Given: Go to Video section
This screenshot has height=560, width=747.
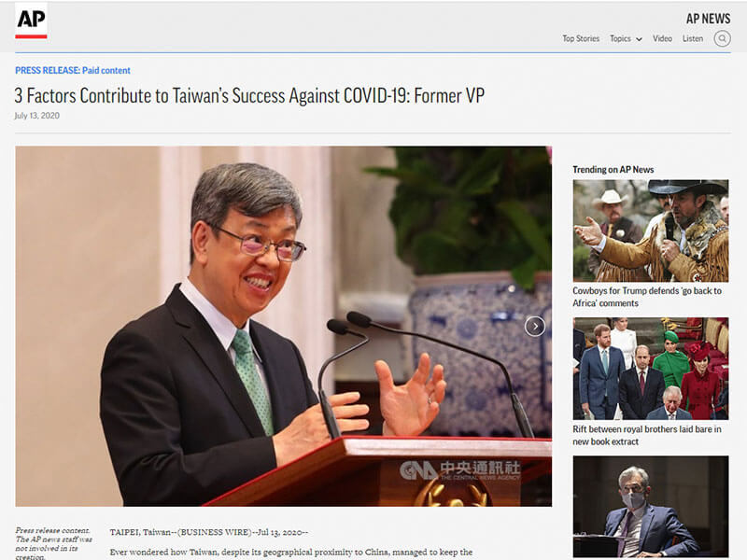Looking at the screenshot, I should [662, 39].
